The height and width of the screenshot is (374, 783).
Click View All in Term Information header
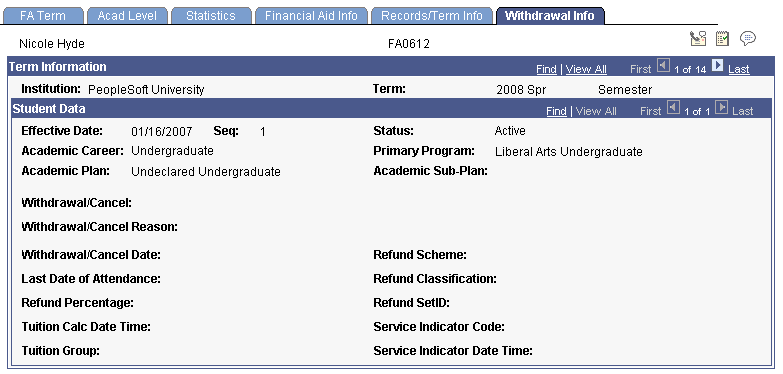(x=586, y=69)
